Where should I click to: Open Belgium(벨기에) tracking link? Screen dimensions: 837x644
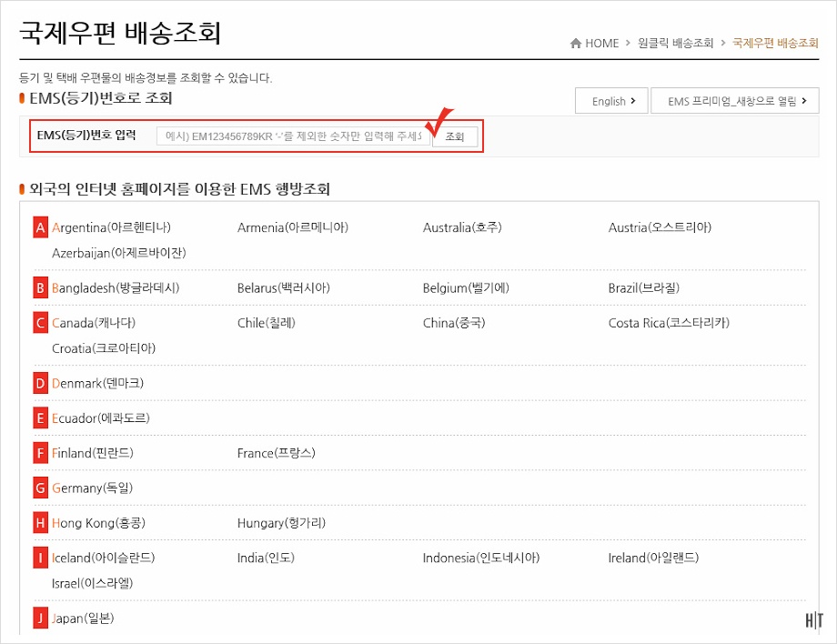(466, 288)
